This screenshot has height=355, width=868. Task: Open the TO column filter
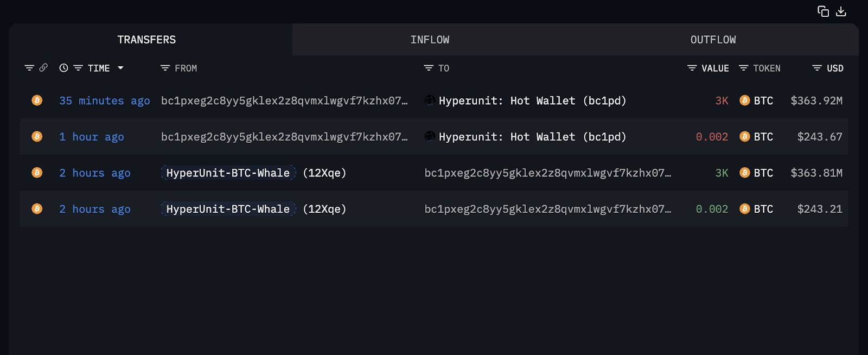tap(429, 68)
